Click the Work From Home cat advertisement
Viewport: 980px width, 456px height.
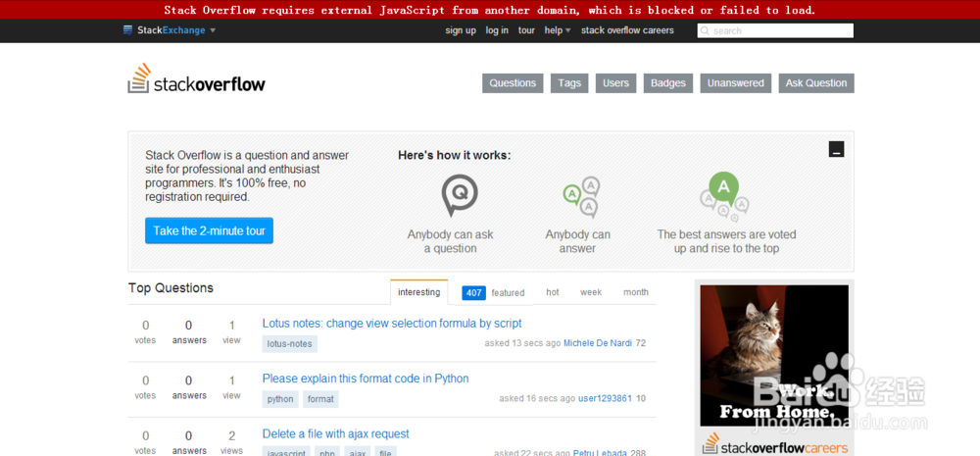(774, 355)
